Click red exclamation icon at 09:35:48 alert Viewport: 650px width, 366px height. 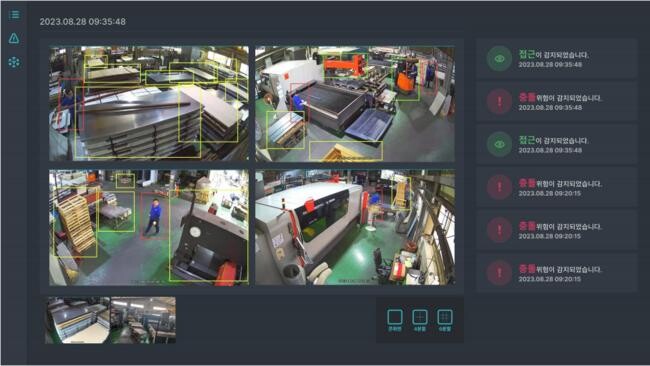coord(499,101)
